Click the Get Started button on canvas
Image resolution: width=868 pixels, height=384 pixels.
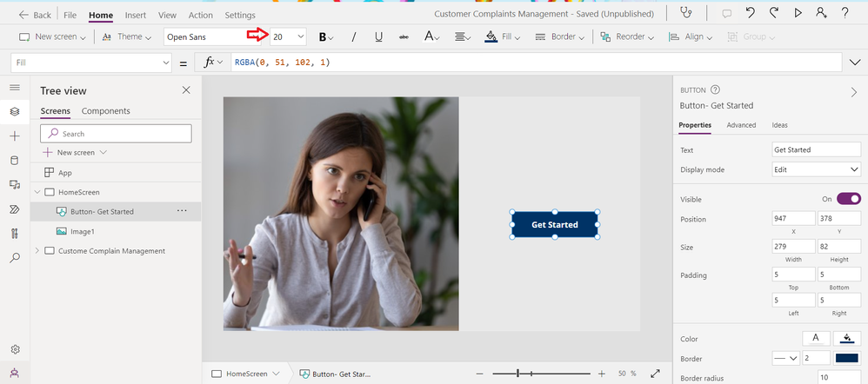click(555, 225)
